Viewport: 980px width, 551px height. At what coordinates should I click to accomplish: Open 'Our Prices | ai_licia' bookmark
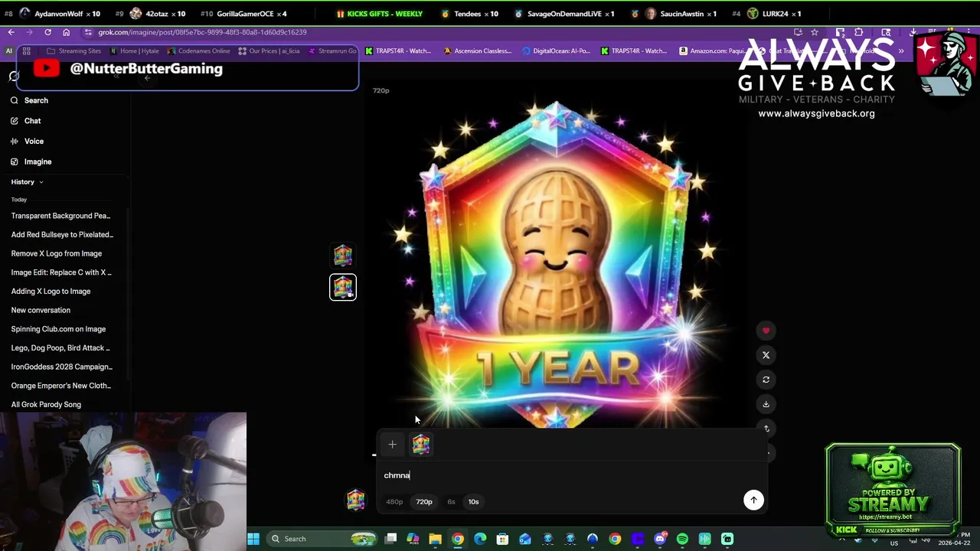269,51
